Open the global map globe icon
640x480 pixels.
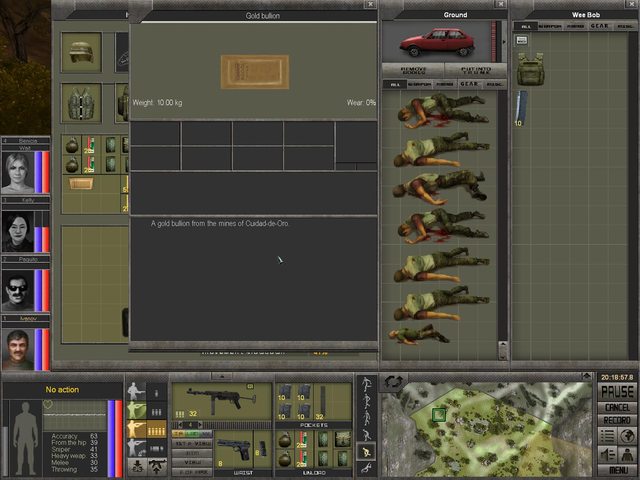tap(627, 436)
